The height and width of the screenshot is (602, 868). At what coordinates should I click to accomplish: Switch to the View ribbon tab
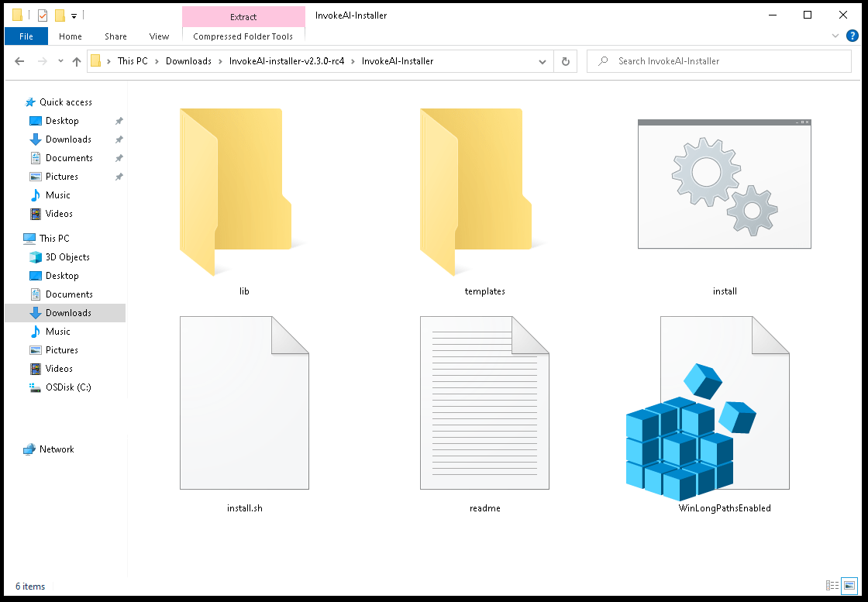(x=159, y=36)
